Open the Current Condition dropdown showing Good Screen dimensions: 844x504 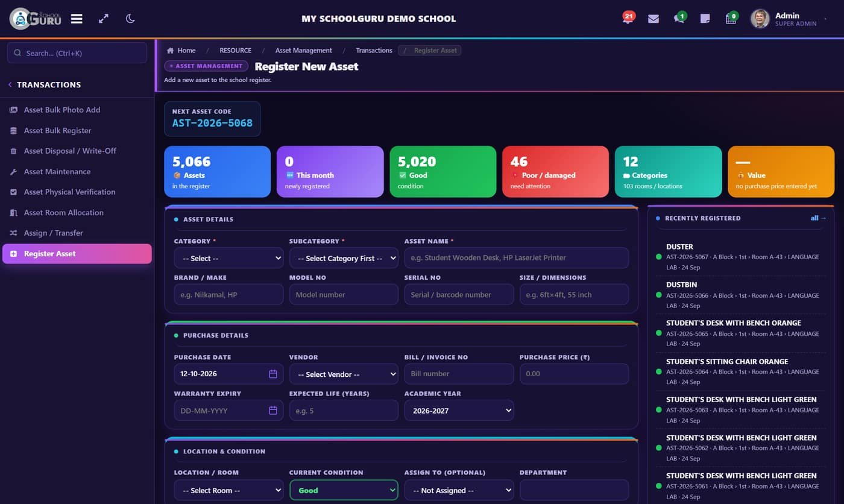click(344, 490)
